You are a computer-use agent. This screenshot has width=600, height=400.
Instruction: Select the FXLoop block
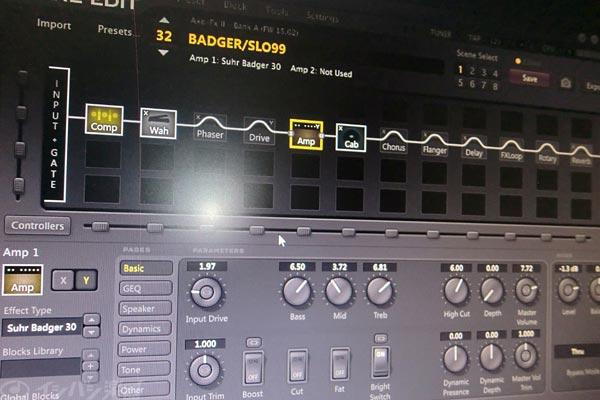pos(512,150)
